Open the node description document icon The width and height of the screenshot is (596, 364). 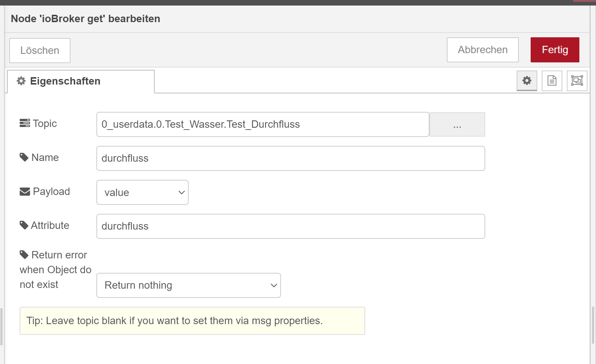coord(552,80)
